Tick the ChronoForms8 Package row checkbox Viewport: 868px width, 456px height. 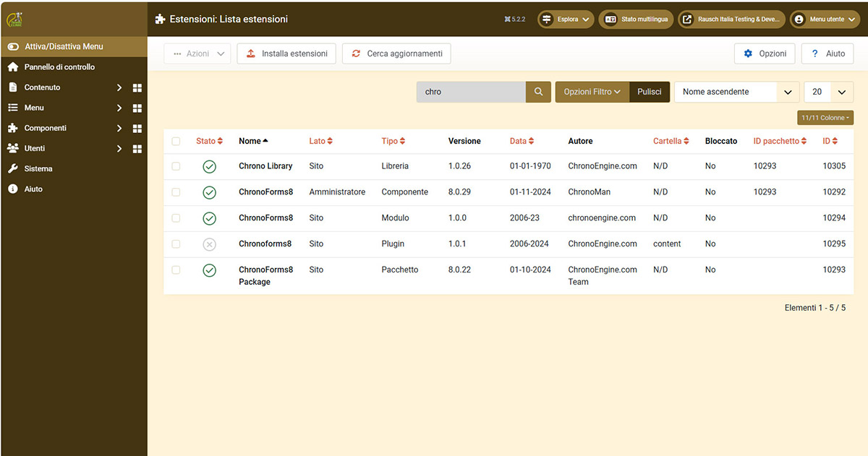(x=176, y=270)
